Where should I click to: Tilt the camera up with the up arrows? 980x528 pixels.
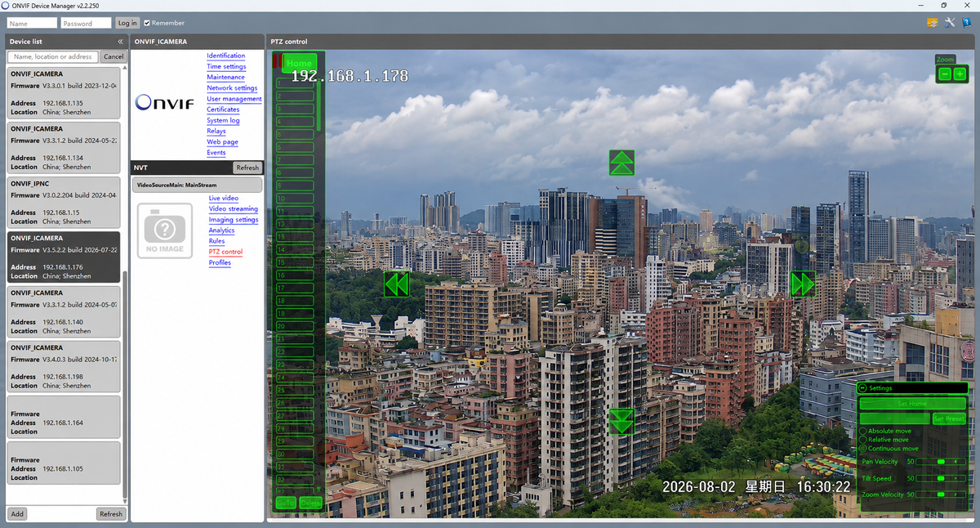tap(621, 163)
